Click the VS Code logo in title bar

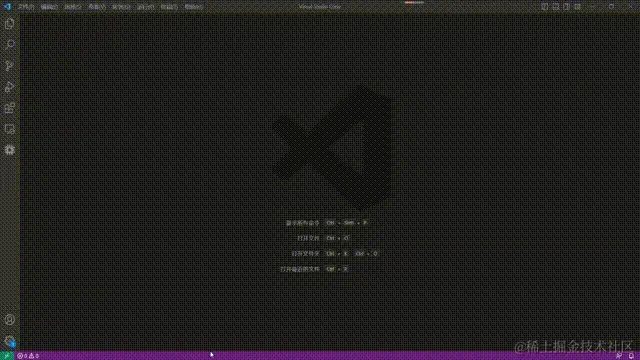[7, 7]
